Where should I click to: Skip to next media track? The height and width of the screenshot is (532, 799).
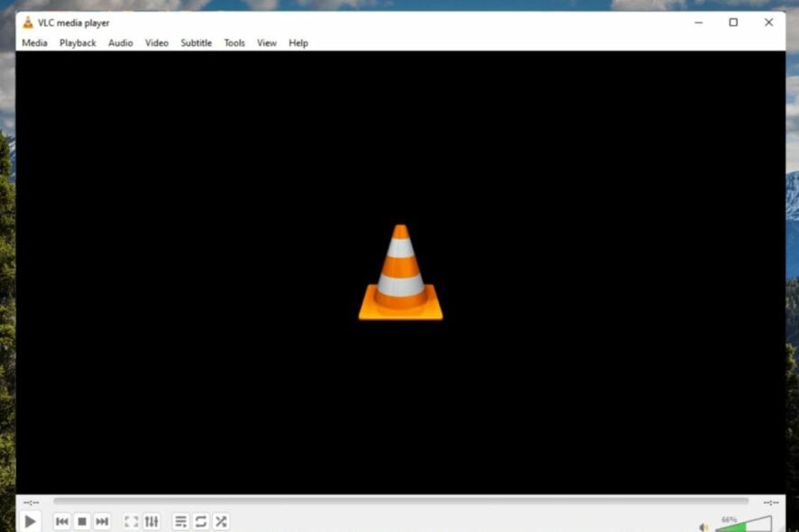tap(102, 521)
